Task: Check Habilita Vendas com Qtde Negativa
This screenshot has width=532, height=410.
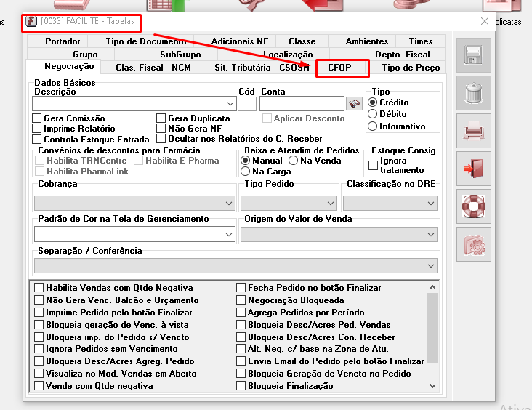Action: (39, 288)
